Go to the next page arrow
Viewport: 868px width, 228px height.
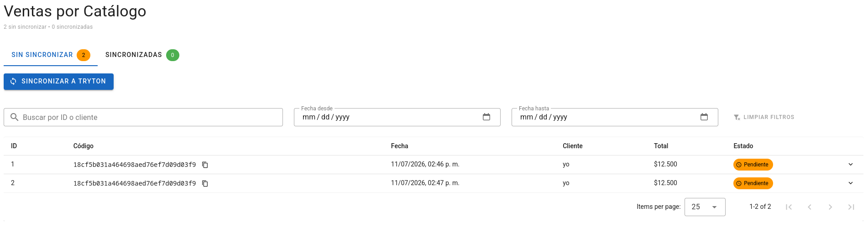pos(830,207)
